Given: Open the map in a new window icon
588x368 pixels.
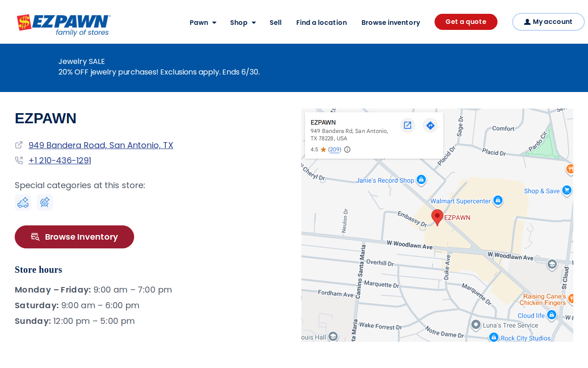Looking at the screenshot, I should [407, 125].
